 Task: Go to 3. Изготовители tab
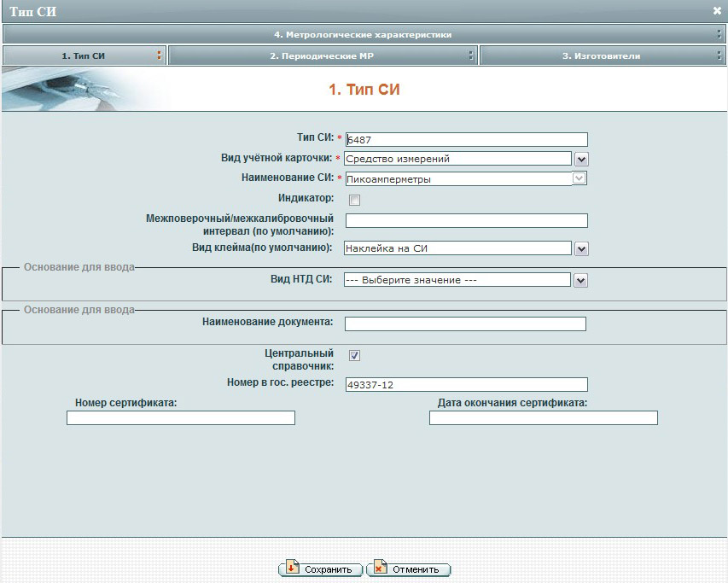[603, 55]
